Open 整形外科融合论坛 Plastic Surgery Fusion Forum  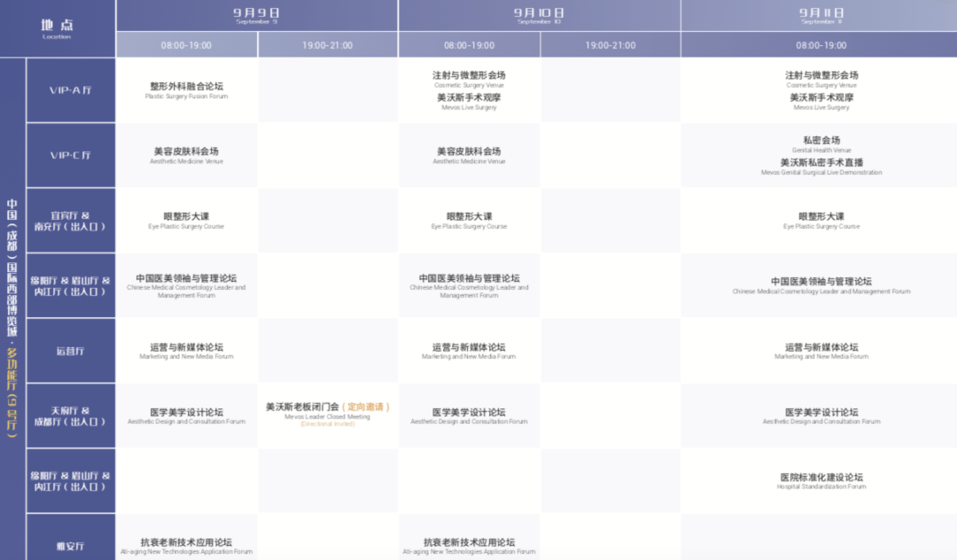click(186, 90)
